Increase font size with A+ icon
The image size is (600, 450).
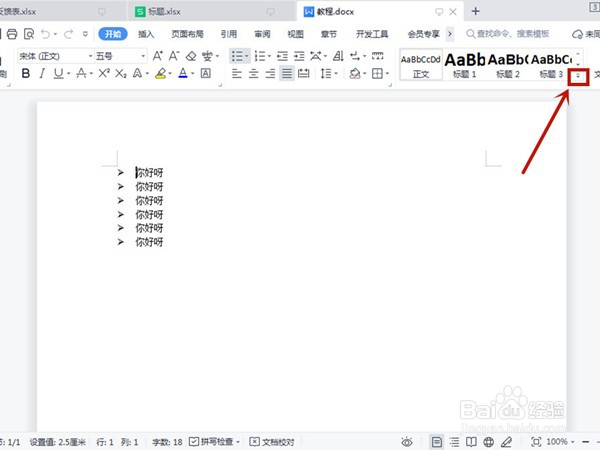(x=158, y=56)
